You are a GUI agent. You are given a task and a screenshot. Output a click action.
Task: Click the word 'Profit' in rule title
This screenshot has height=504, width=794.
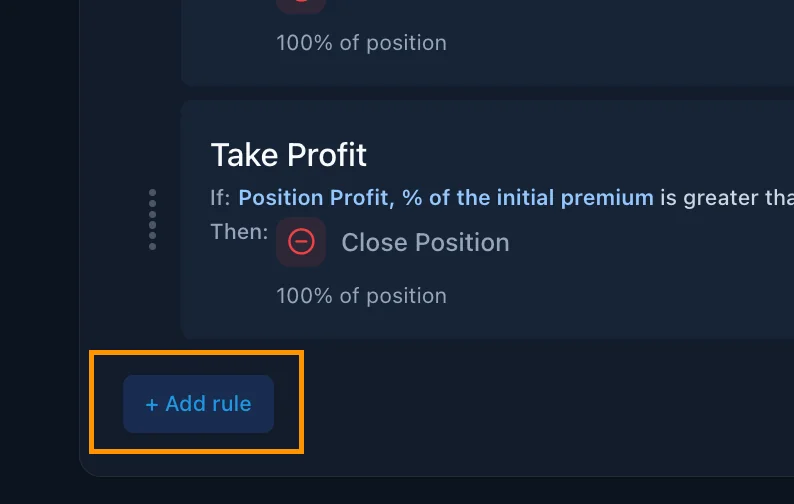pos(327,154)
